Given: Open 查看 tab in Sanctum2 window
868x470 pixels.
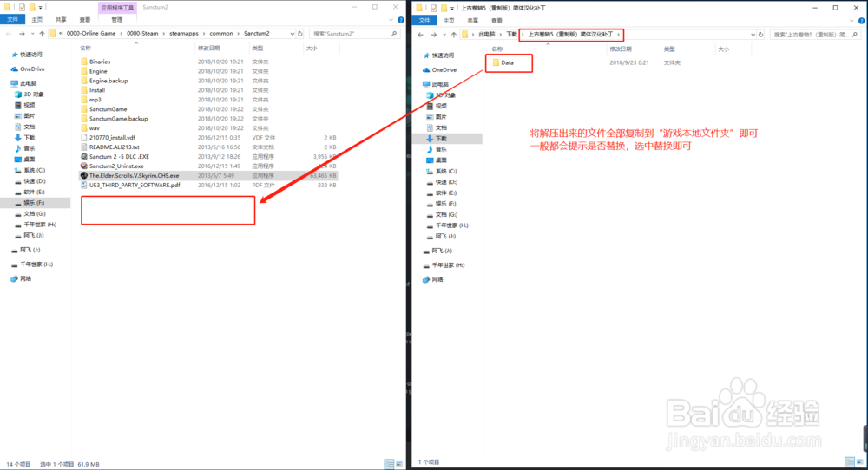Looking at the screenshot, I should pyautogui.click(x=84, y=20).
